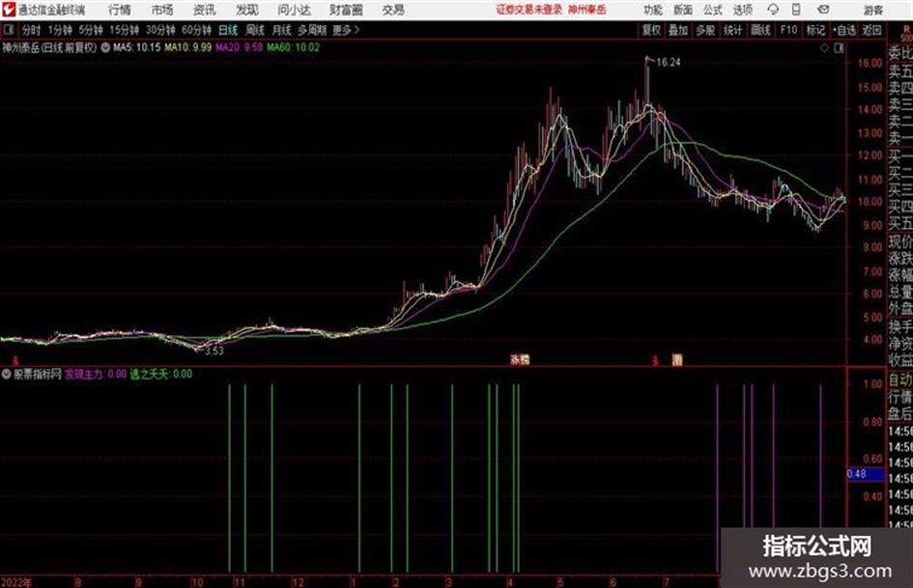
Task: Open the 财富圈 menu
Action: click(346, 10)
